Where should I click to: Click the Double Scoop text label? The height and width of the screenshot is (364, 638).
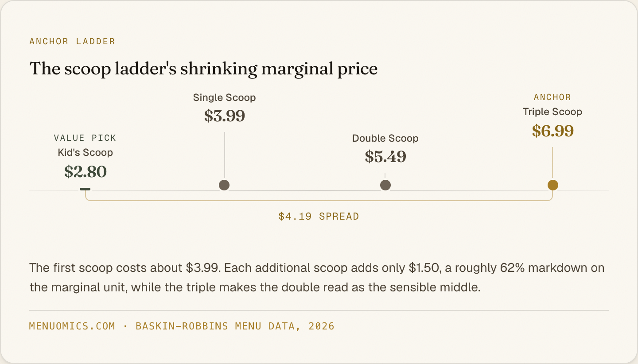tap(385, 138)
